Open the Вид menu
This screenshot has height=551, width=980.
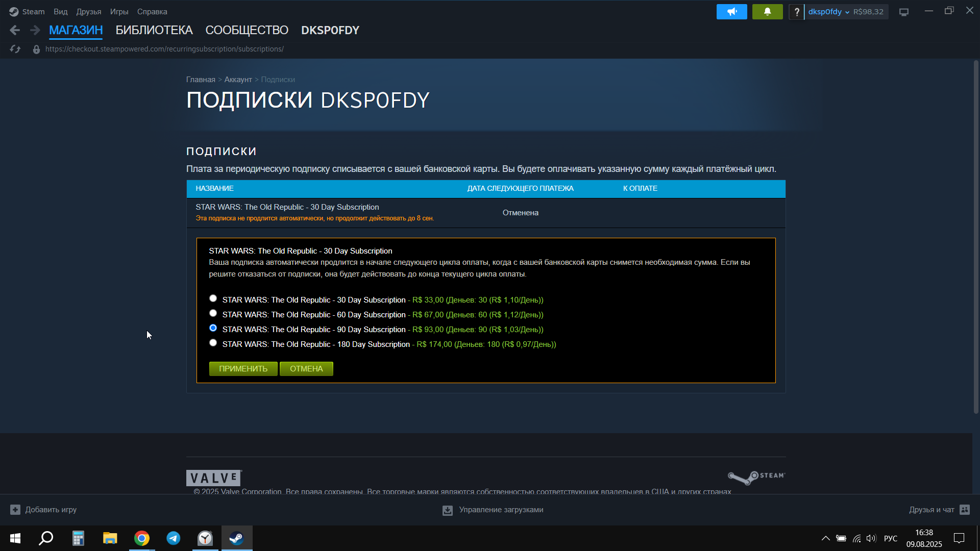click(x=60, y=11)
